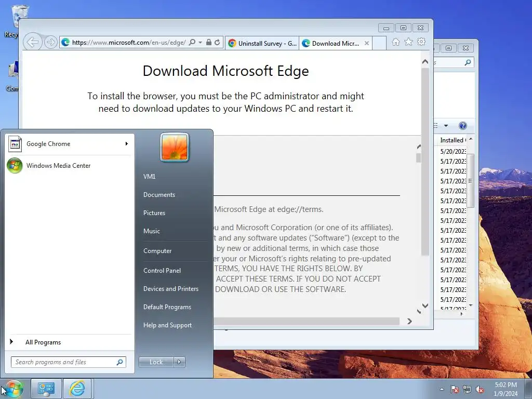Open view options dropdown in background window
Image resolution: width=532 pixels, height=399 pixels.
coord(446,126)
